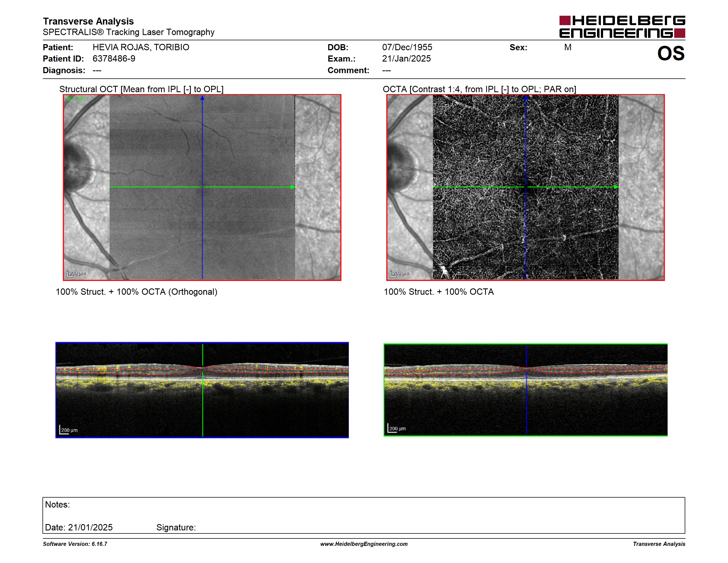The width and height of the screenshot is (728, 563).
Task: Click the OCTA [Contrast 1:4] caption
Action: (x=479, y=89)
